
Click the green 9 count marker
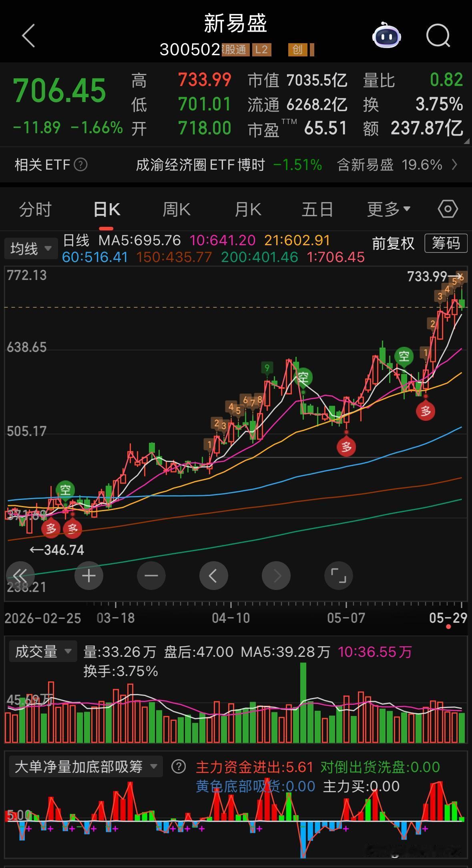tap(267, 367)
